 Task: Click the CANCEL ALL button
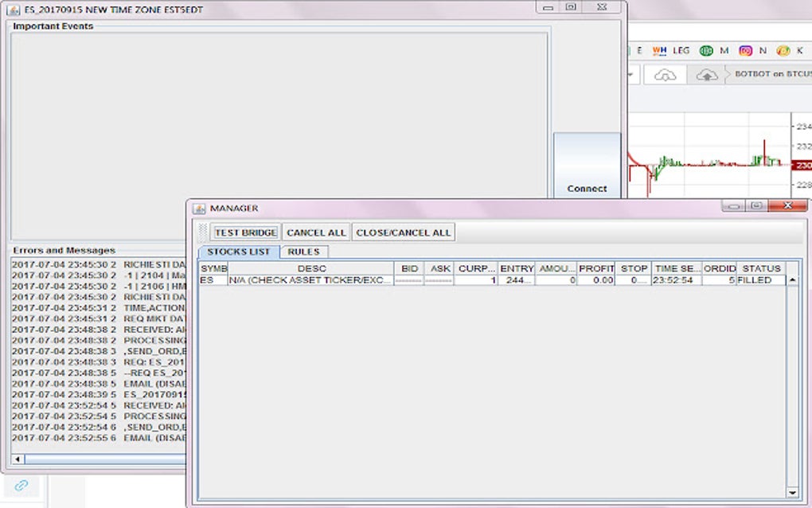[316, 233]
